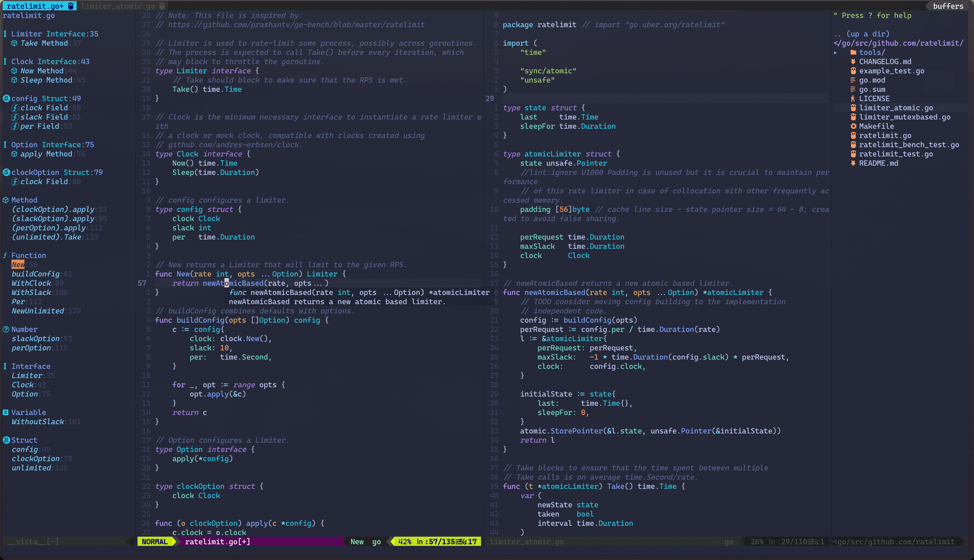
Task: Collapse the clockOption Struct:79 group
Action: coord(6,172)
